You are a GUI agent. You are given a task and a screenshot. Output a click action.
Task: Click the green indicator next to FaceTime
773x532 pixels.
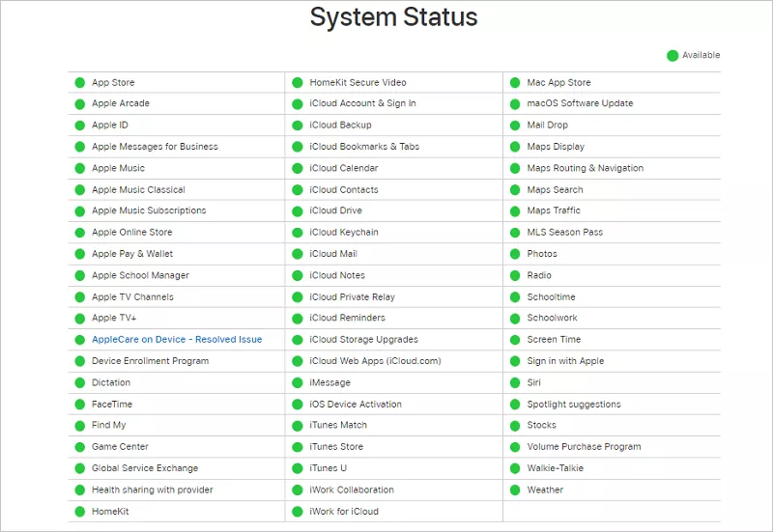[80, 404]
